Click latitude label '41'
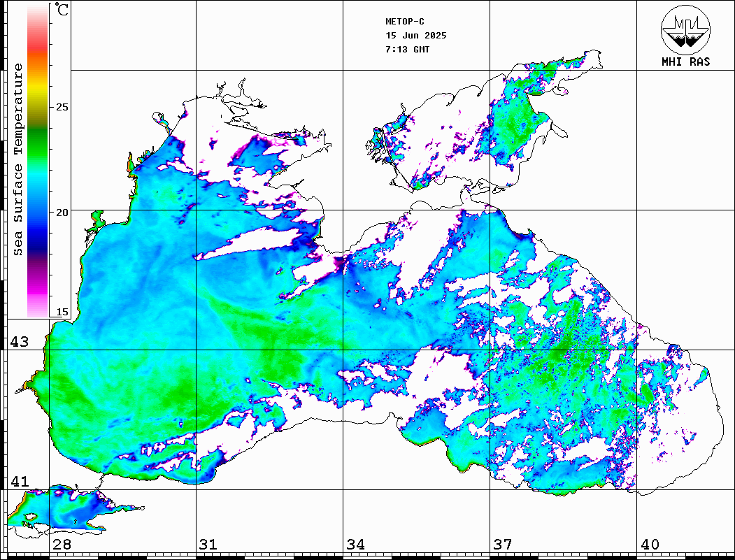735x560 pixels. click(20, 481)
